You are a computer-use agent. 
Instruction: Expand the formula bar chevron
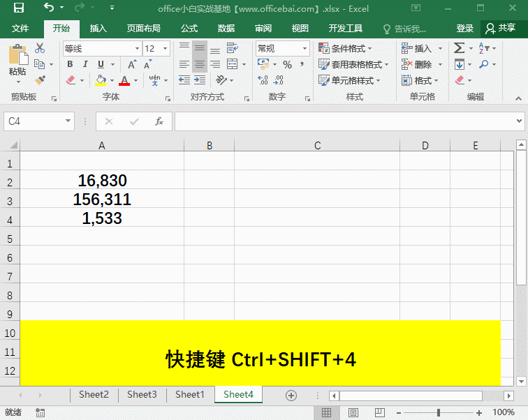click(x=519, y=121)
